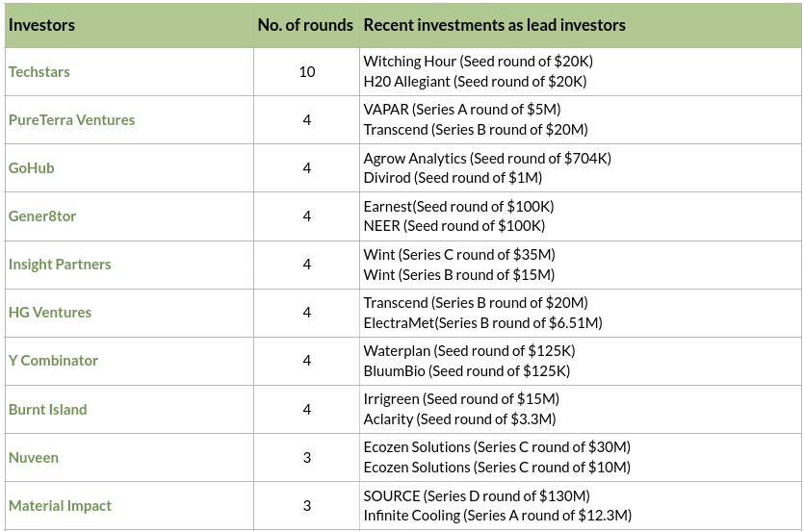
Task: Select the Gener8tor investor link
Action: [42, 216]
